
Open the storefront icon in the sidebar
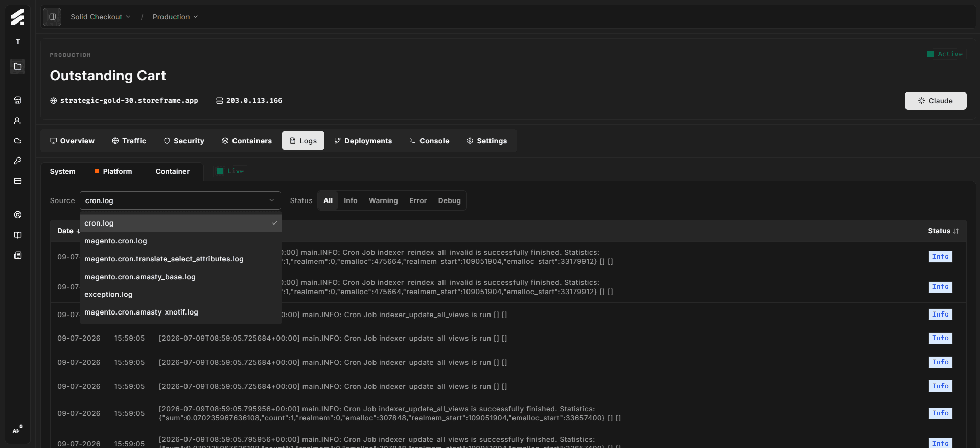coord(18,100)
